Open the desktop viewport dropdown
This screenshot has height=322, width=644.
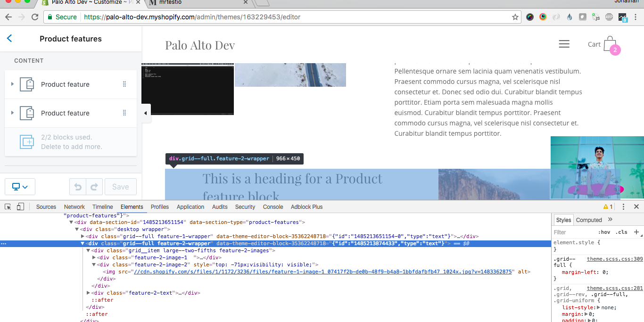click(x=20, y=187)
